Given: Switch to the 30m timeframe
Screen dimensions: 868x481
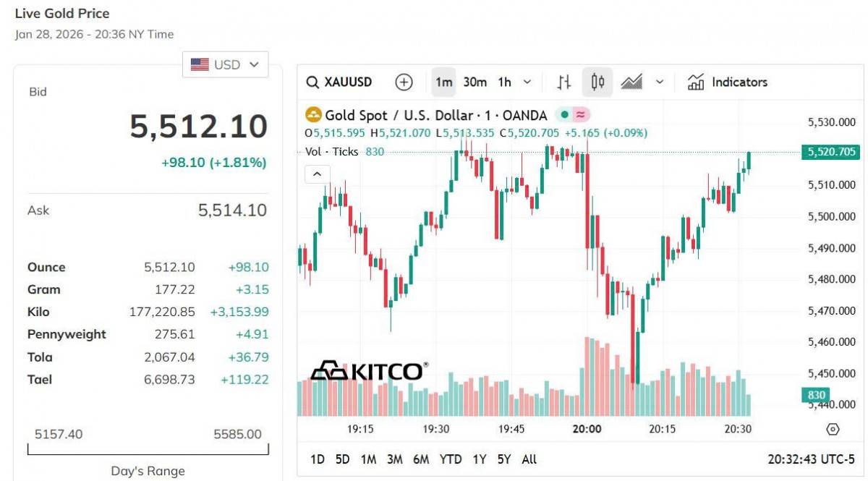Looking at the screenshot, I should [475, 82].
